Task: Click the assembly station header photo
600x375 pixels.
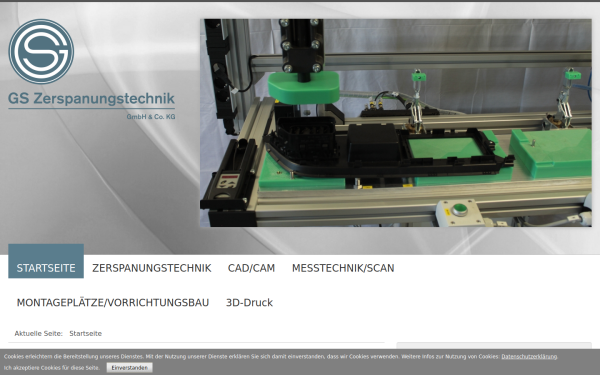Action: 396,123
